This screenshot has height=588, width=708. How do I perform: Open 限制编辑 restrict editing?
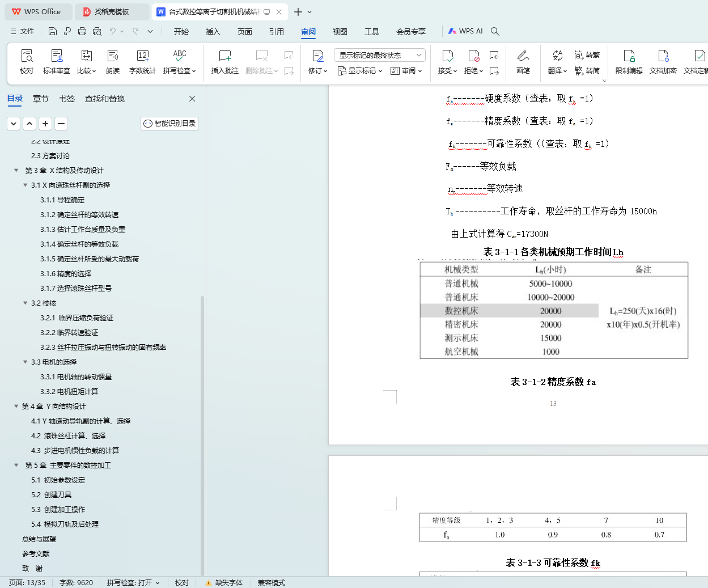(x=629, y=61)
